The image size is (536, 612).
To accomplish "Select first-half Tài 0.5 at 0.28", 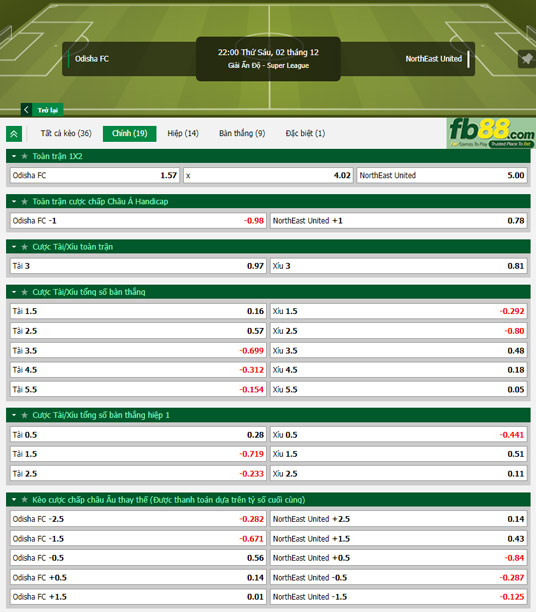I will pyautogui.click(x=138, y=434).
